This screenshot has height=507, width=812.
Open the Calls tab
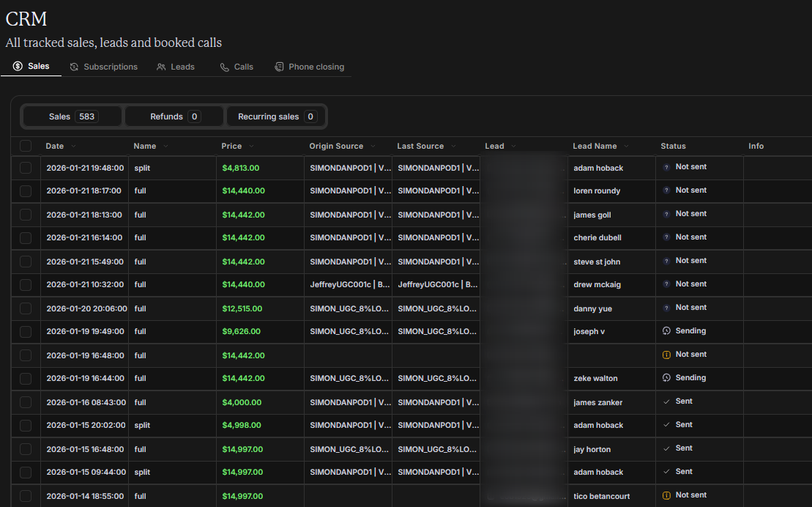(236, 67)
